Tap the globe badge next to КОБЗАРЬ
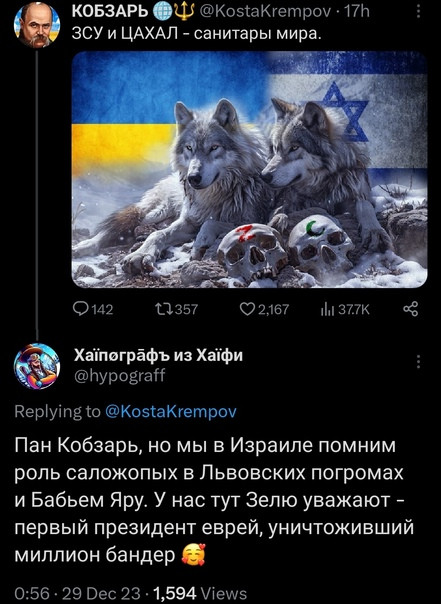 point(163,12)
